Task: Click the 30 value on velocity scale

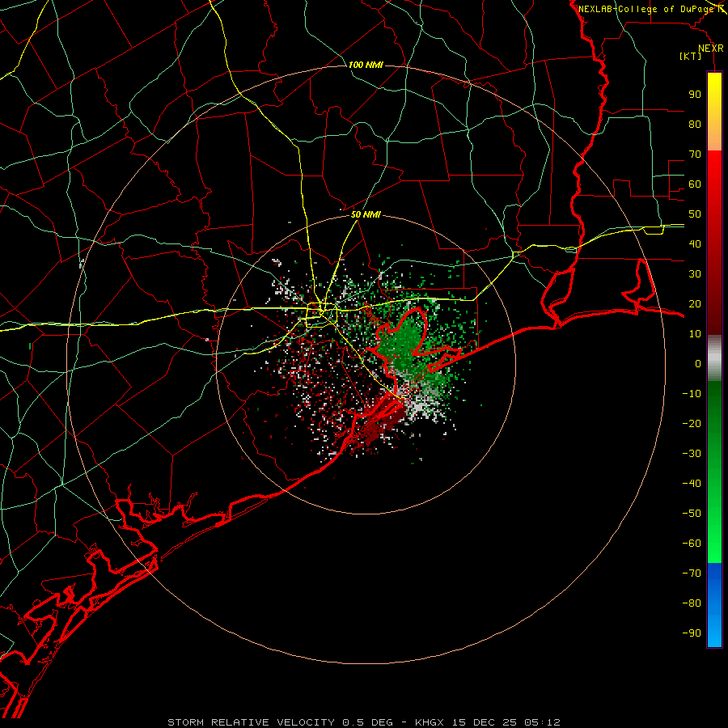Action: coord(695,274)
